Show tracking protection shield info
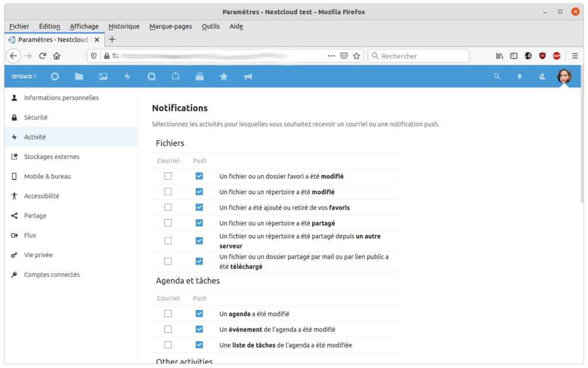 [x=94, y=56]
